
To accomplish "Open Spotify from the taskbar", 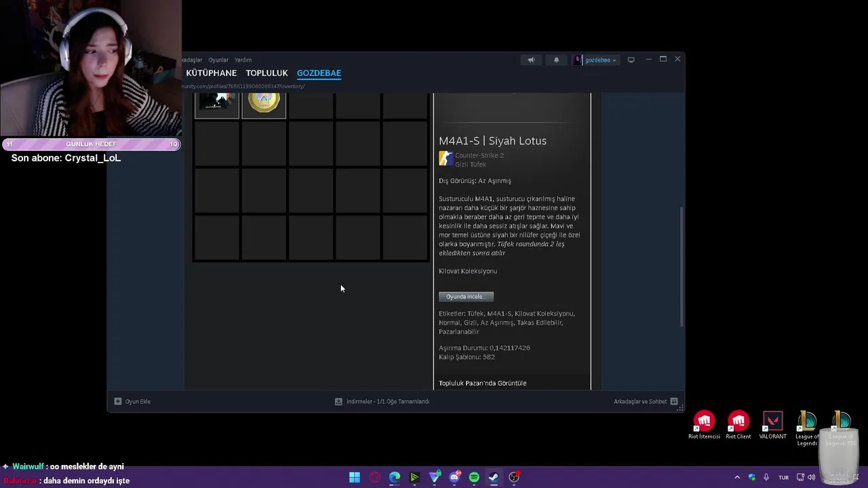I will coord(474,477).
